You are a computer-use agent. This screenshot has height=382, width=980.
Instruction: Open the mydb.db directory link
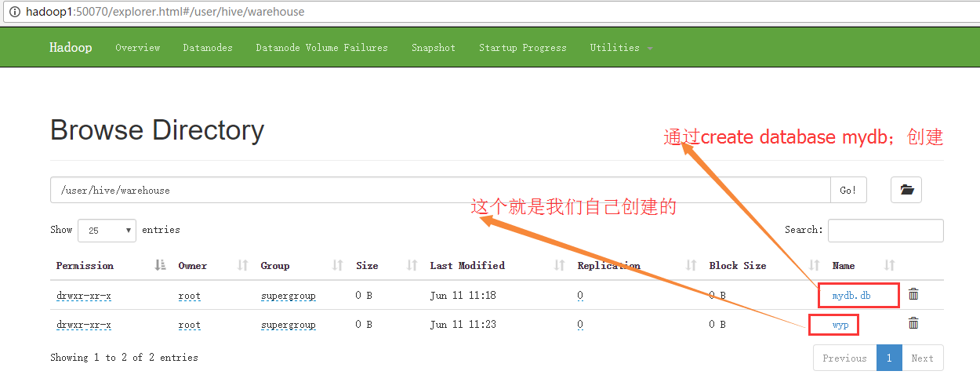pos(851,296)
